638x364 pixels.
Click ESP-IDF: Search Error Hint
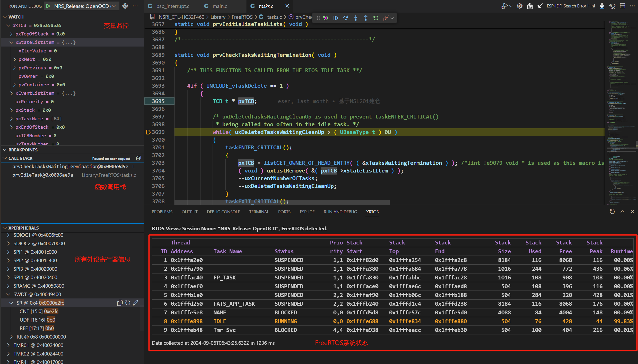571,6
